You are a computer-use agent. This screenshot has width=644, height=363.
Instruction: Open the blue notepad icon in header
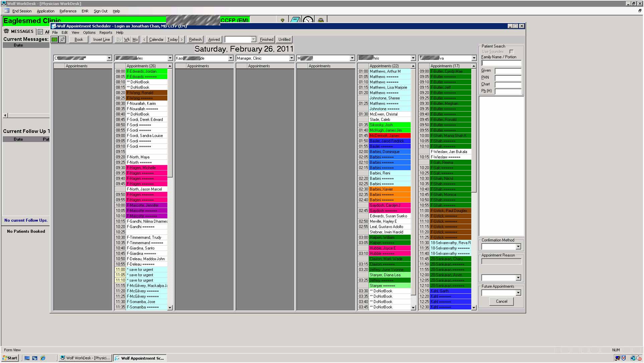295,20
